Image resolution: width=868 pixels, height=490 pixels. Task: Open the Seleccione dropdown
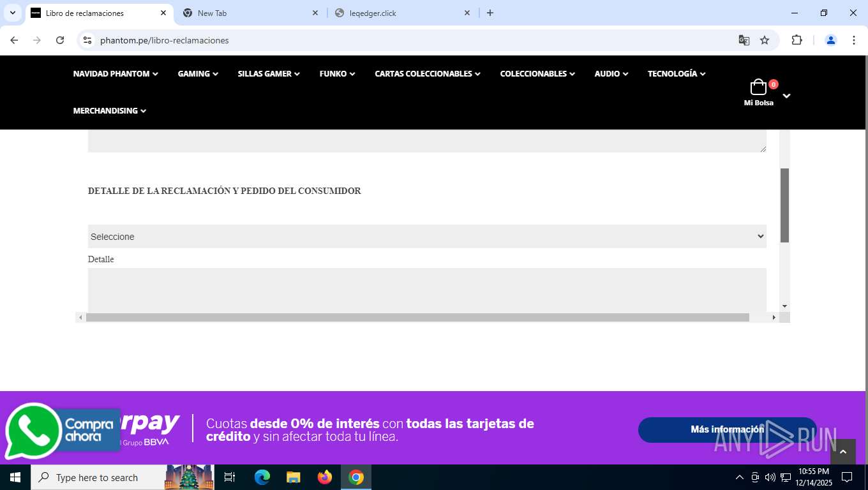coord(427,237)
